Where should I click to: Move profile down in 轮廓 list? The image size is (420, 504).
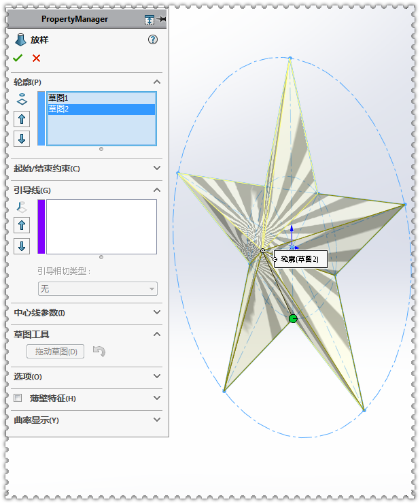coord(22,139)
